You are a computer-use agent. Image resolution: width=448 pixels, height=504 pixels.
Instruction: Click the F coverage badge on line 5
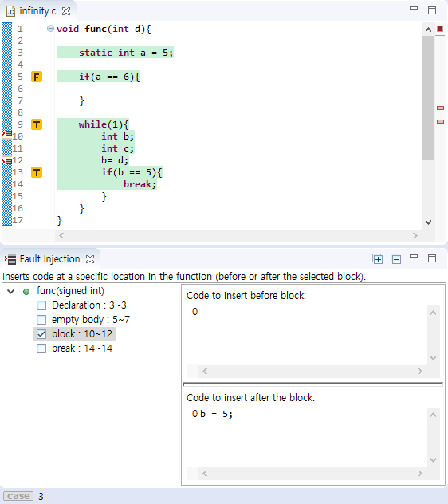37,77
